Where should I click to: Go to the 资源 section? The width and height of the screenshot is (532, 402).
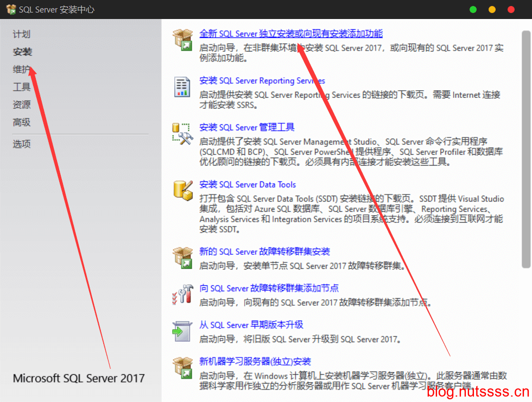pyautogui.click(x=22, y=104)
